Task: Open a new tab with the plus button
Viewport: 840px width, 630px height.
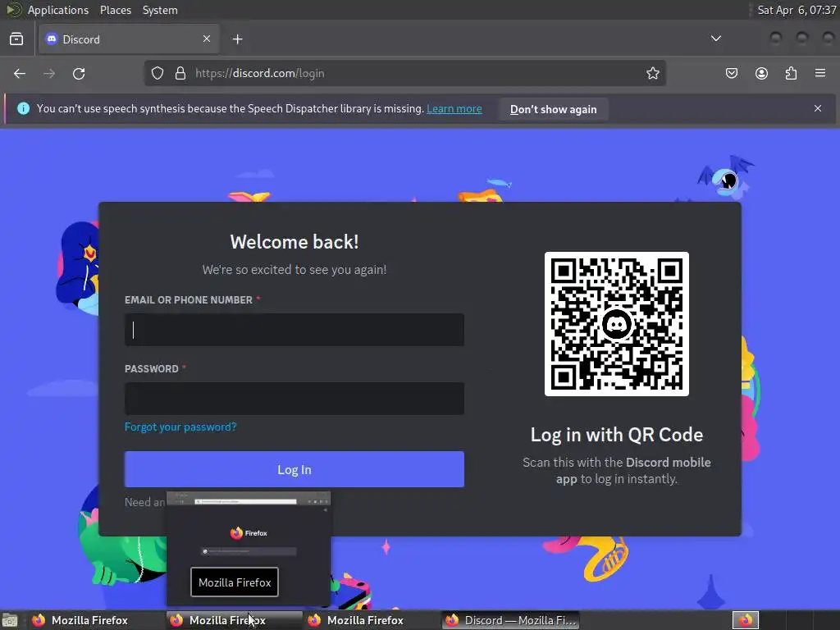Action: coord(238,39)
